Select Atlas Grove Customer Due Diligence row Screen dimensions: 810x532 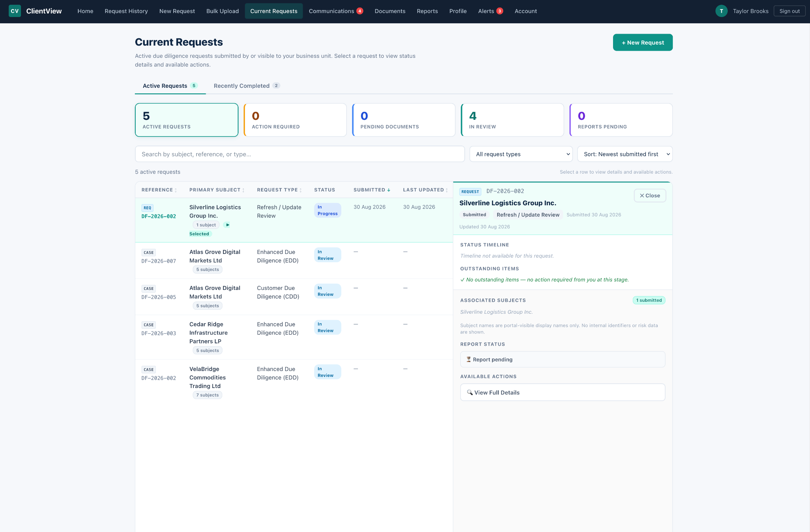pos(294,297)
